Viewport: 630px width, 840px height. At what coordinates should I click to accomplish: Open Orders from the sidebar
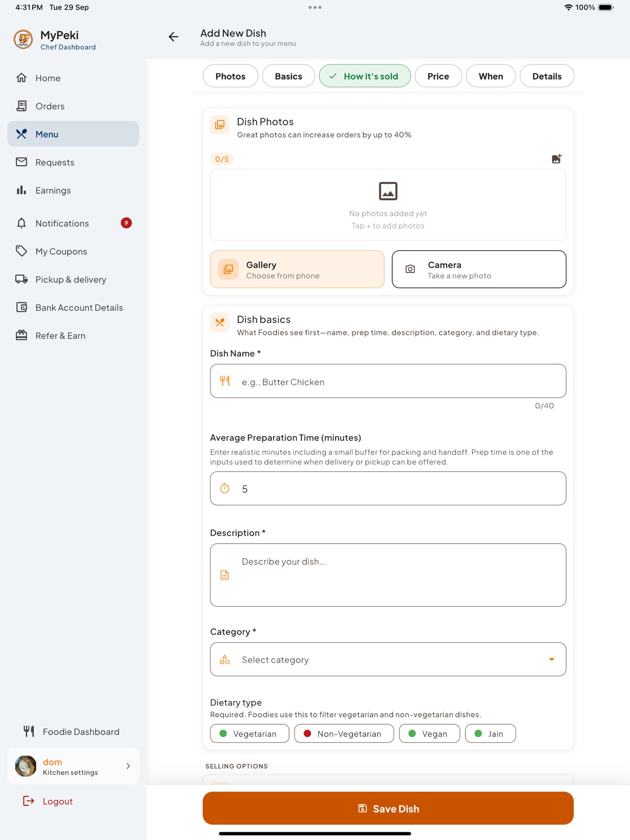[73, 106]
